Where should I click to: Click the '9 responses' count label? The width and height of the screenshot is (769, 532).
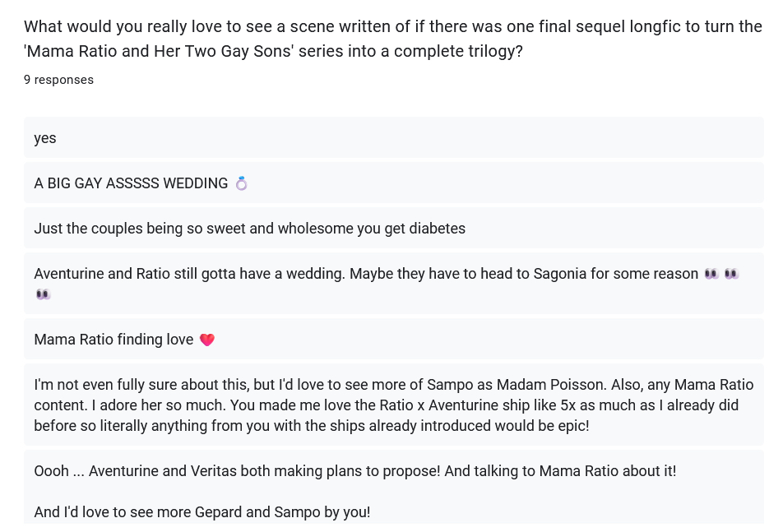(x=58, y=80)
